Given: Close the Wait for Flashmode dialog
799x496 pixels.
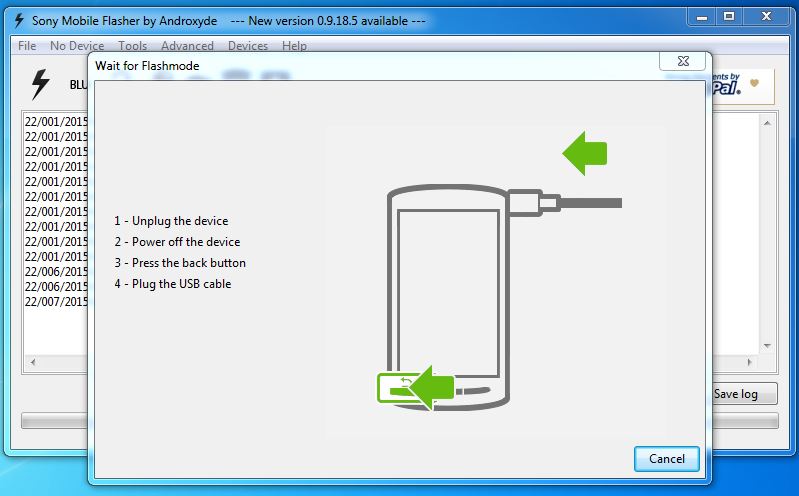Looking at the screenshot, I should coord(683,61).
